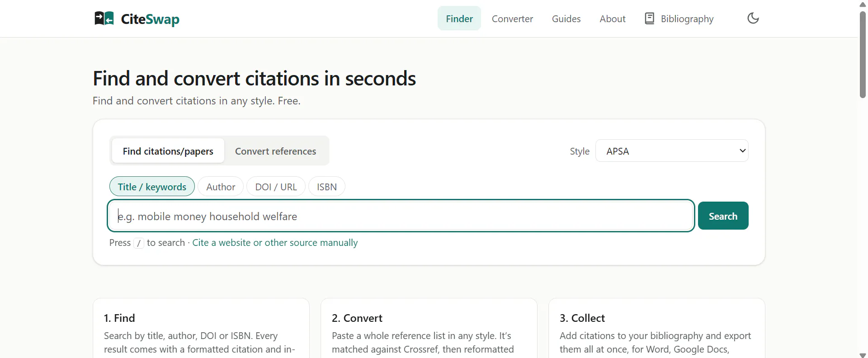Select the DOI / URL search mode
Screen dimensions: 868x358
click(x=276, y=187)
